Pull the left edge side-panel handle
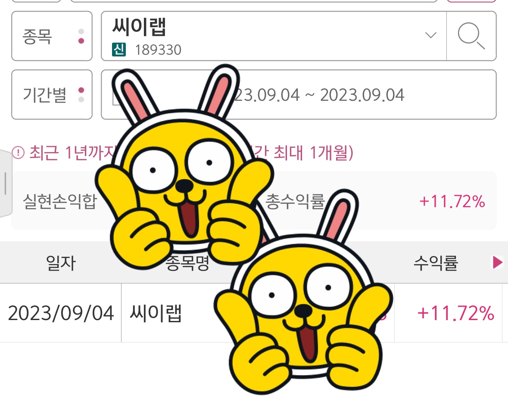The image size is (508, 420). point(6,184)
